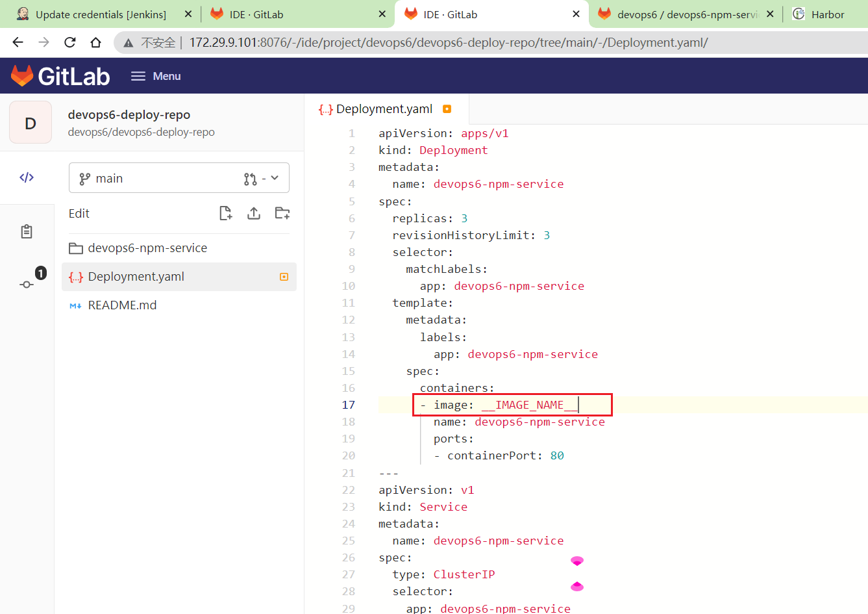
Task: Click 'apps/v1' value on line 1
Action: (485, 133)
